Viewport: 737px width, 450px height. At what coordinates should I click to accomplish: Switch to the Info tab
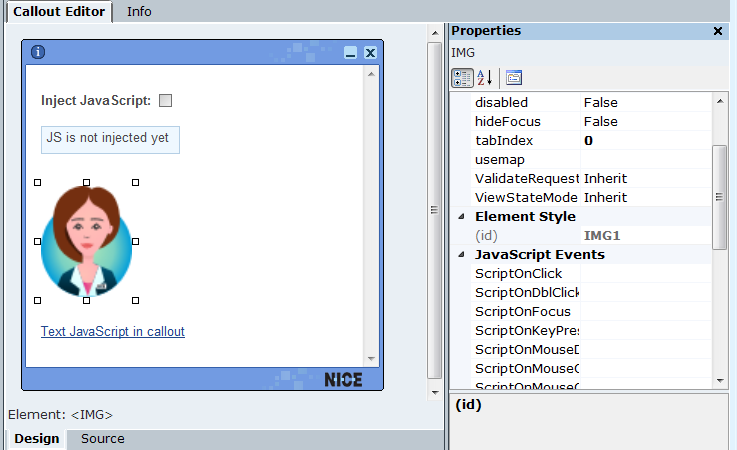139,11
